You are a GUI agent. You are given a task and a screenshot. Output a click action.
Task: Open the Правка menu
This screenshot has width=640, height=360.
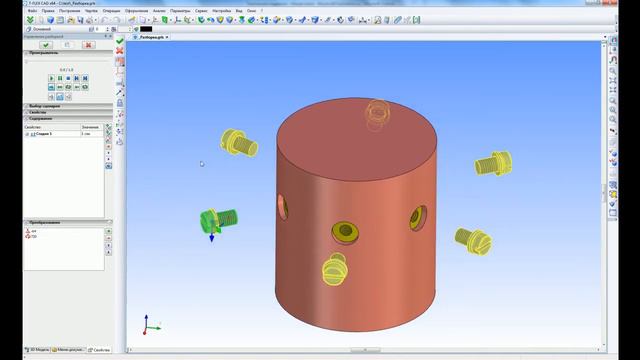[x=48, y=11]
